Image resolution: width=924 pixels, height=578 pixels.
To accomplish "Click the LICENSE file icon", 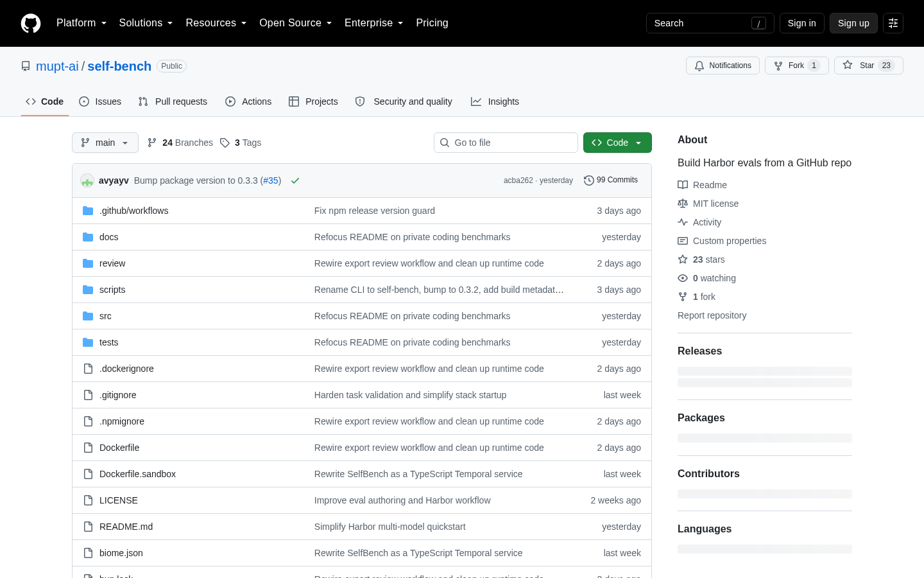I will tap(88, 500).
